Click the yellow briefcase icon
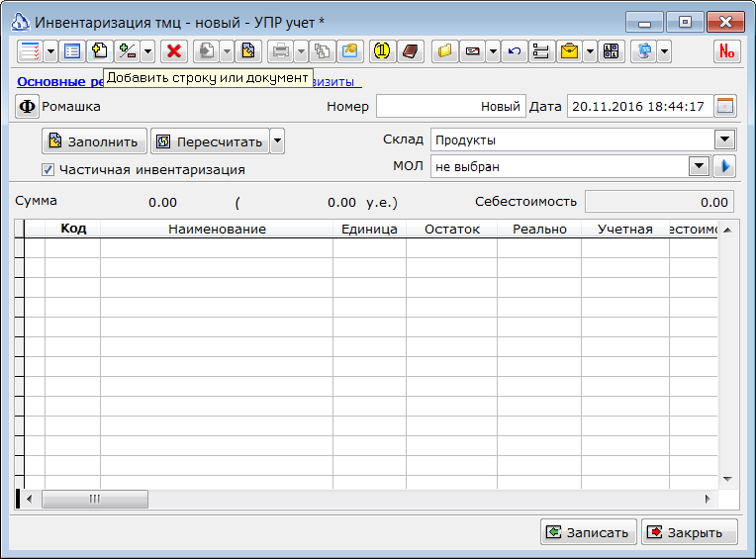The height and width of the screenshot is (559, 756). click(569, 51)
